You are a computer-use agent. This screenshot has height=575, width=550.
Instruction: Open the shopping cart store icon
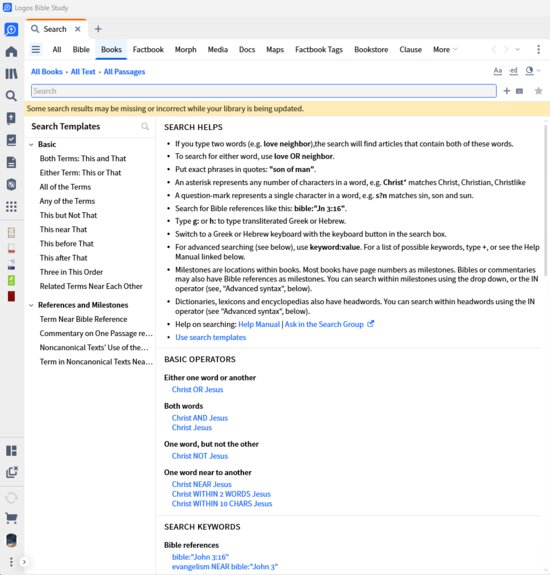(x=11, y=518)
